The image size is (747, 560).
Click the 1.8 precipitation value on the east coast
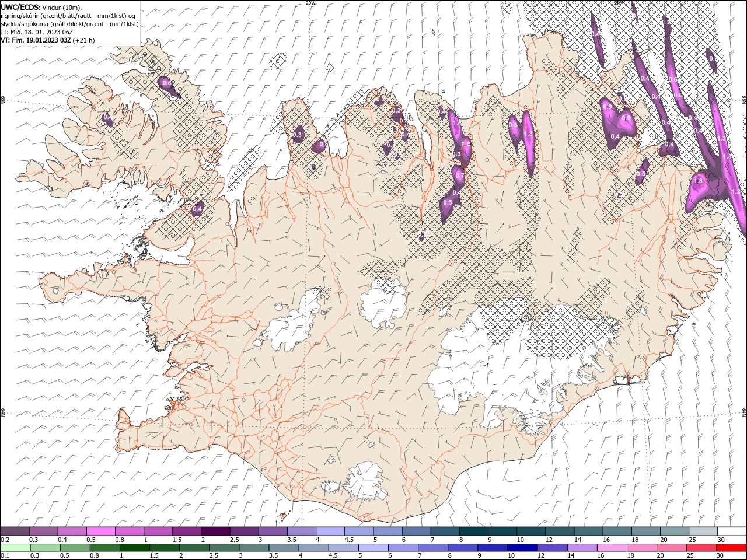point(698,181)
